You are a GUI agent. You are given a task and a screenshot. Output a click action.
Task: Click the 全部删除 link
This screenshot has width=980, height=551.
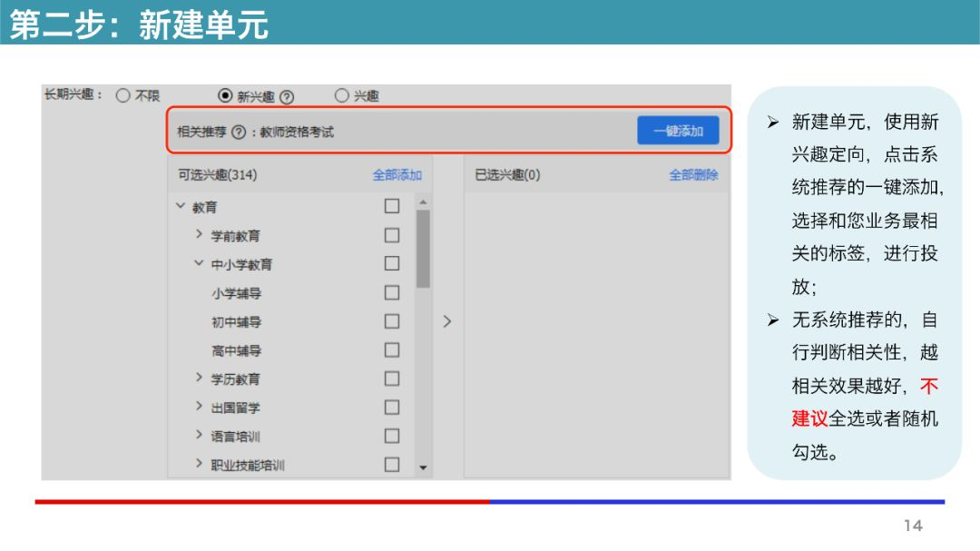[695, 174]
